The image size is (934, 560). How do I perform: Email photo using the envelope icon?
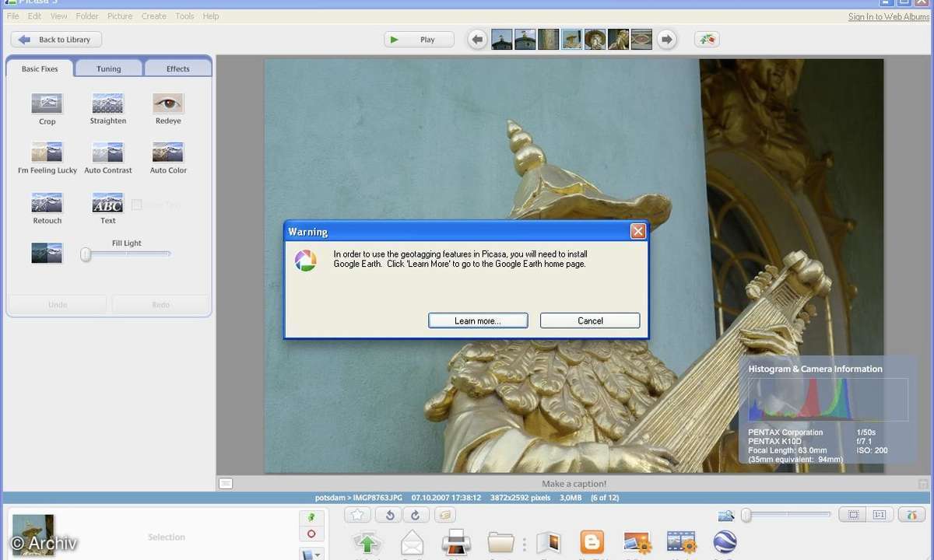(x=412, y=544)
